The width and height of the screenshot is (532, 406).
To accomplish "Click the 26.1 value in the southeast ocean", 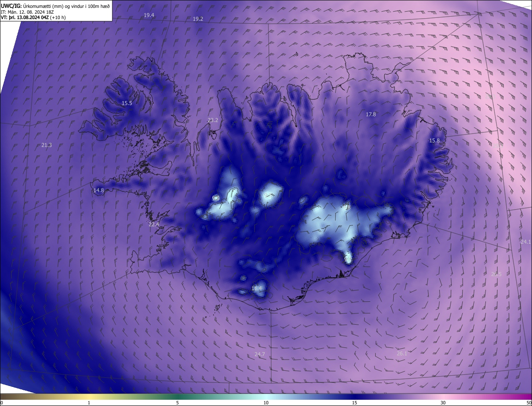I will click(402, 353).
